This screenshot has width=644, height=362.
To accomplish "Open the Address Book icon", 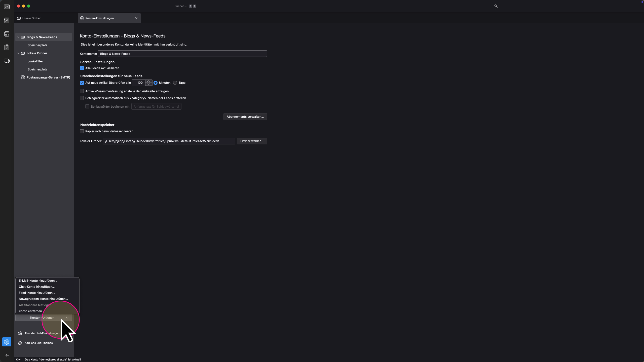I will point(7,20).
